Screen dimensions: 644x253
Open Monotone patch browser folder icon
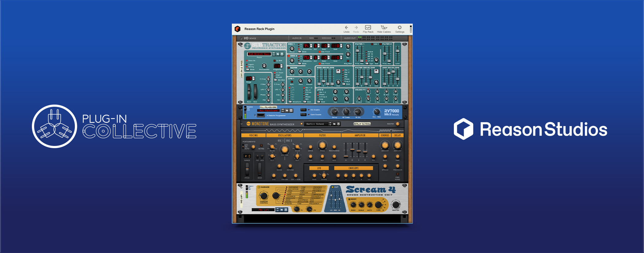[334, 124]
